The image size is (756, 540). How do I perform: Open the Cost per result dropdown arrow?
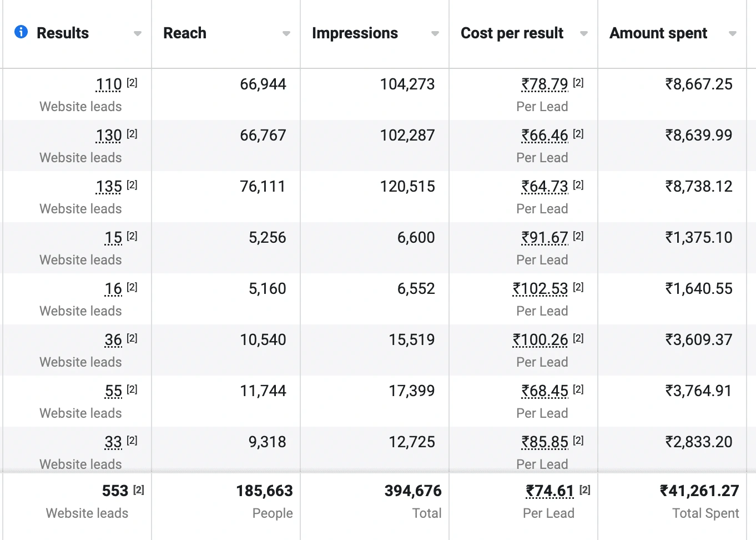click(584, 34)
